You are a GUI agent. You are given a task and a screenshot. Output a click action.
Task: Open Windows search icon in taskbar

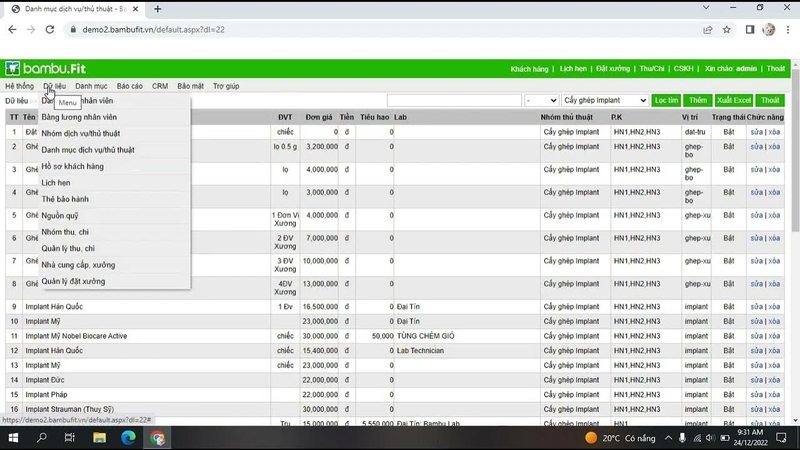(42, 438)
